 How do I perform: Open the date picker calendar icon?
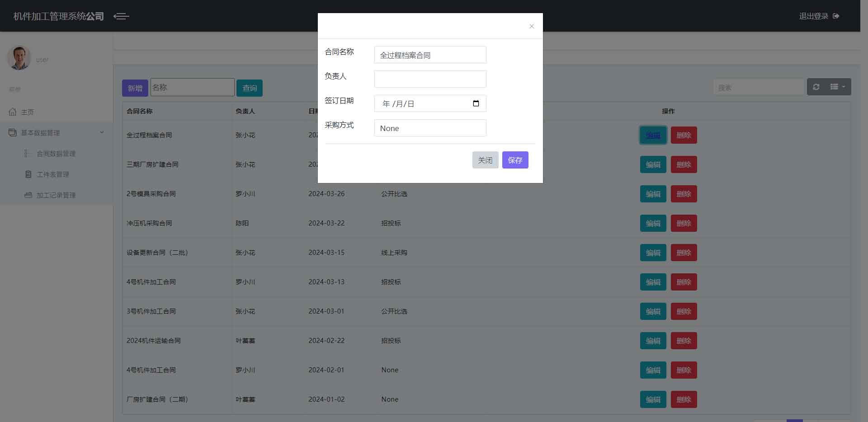(x=476, y=103)
